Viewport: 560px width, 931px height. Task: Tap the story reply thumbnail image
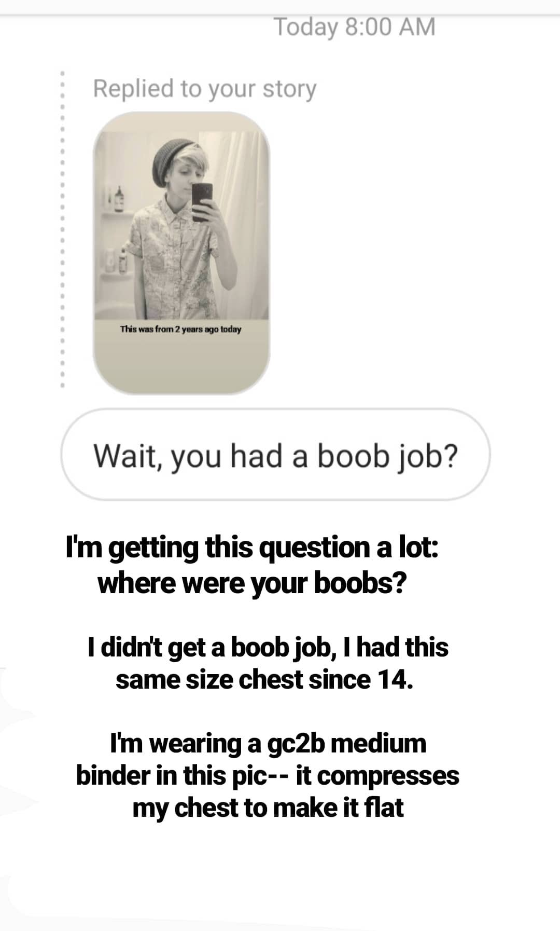pyautogui.click(x=181, y=253)
